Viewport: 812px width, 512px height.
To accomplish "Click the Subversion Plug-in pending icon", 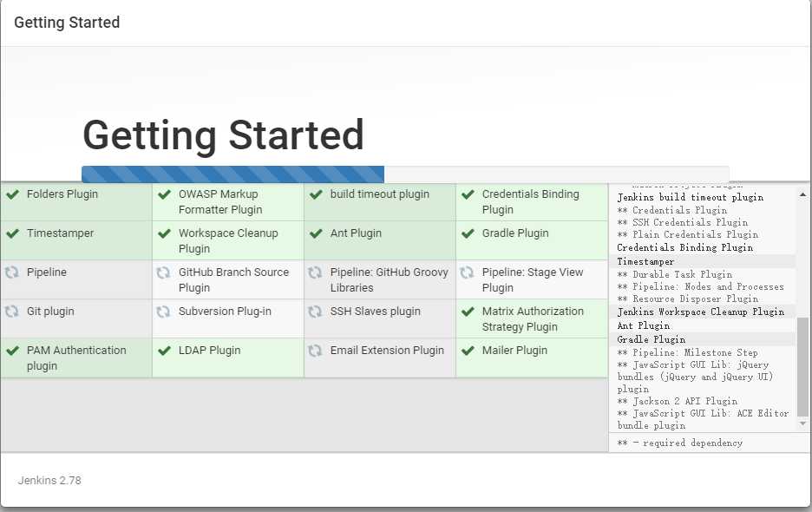I will (163, 312).
